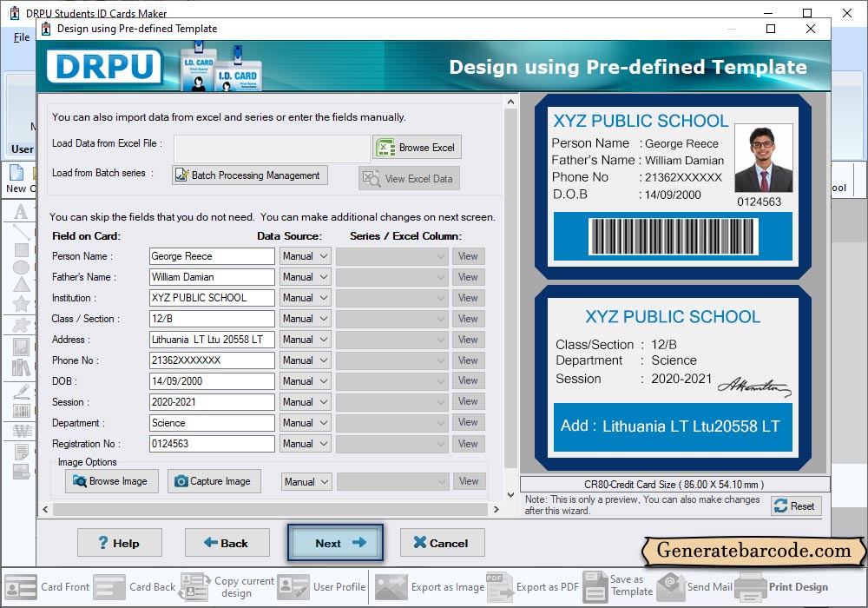868x608 pixels.
Task: Open Image Options data source dropdown
Action: point(306,482)
